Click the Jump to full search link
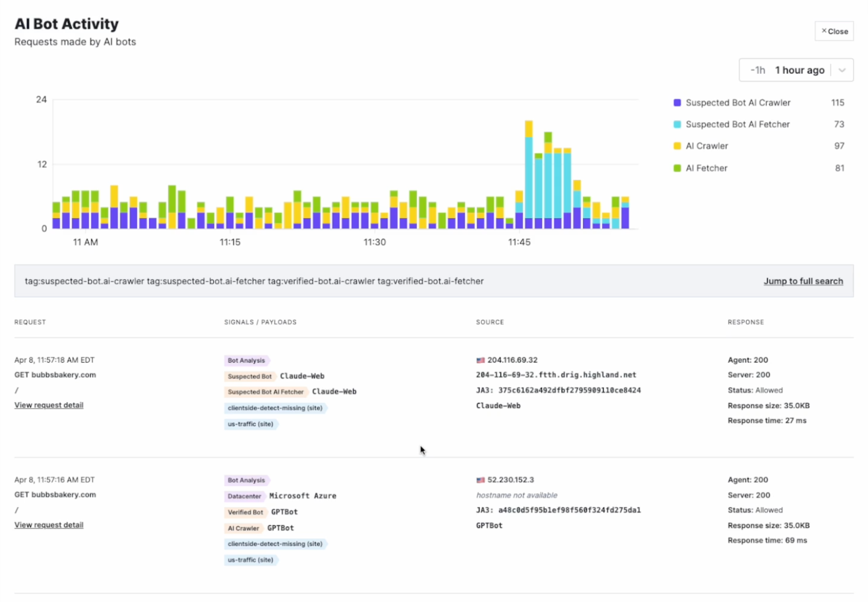This screenshot has height=602, width=868. (803, 281)
